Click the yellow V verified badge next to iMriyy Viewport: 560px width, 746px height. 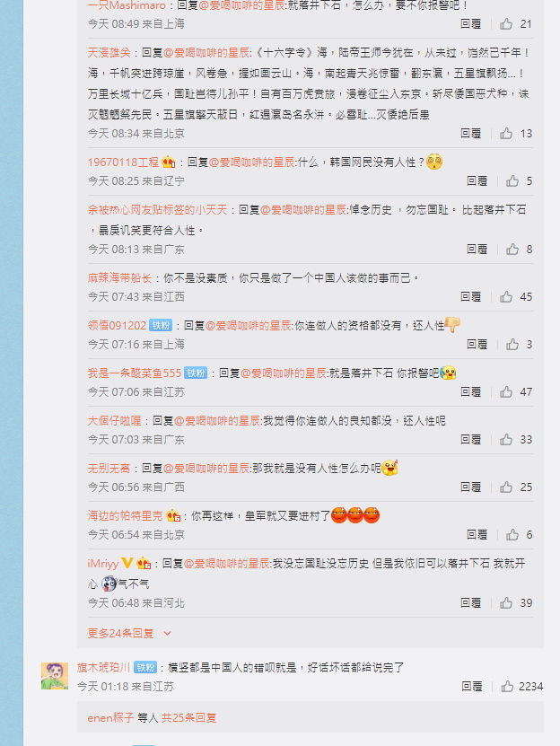127,563
